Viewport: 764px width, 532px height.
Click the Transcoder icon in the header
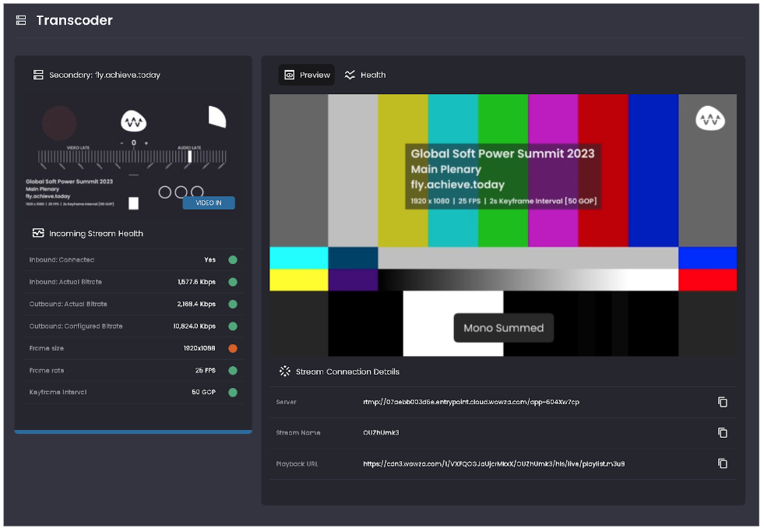tap(21, 20)
